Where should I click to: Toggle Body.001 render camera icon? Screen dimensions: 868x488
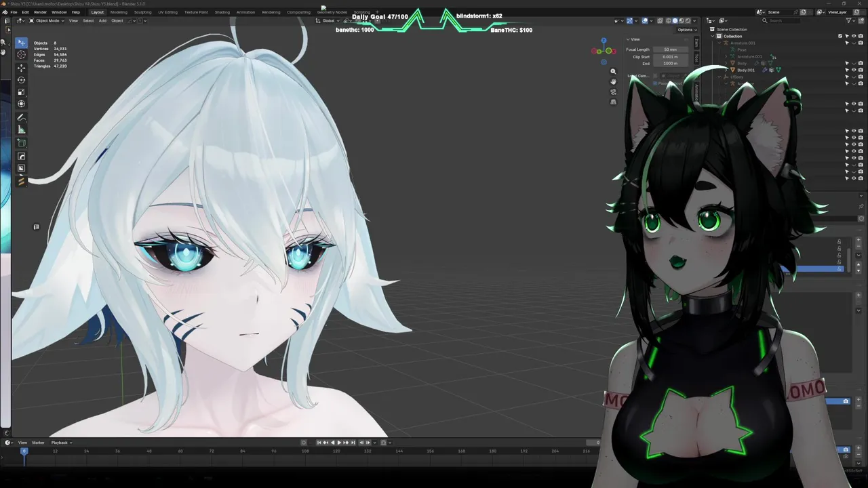(x=861, y=70)
